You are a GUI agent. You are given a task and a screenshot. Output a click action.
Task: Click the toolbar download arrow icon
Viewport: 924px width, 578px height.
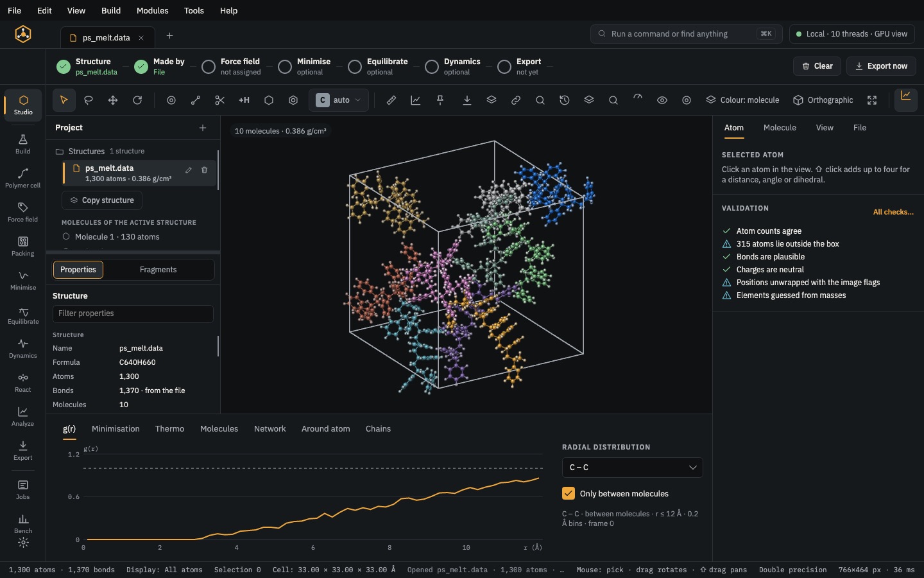(467, 100)
